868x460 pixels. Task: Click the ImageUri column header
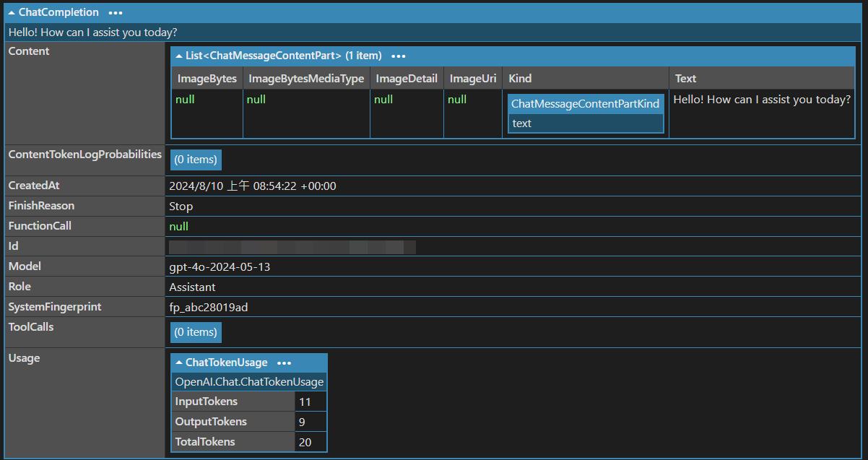[x=472, y=79]
